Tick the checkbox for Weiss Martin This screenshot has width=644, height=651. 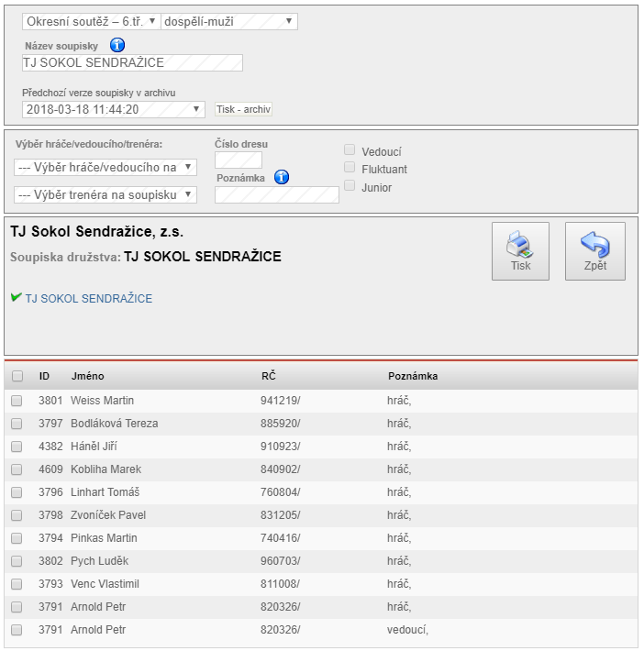17,401
